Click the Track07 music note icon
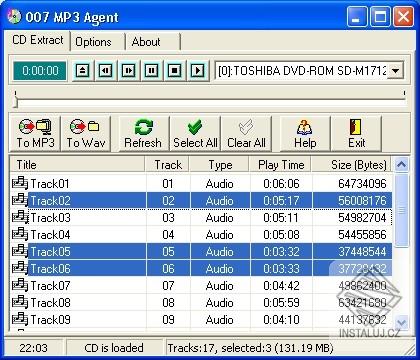This screenshot has width=420, height=360. click(20, 285)
